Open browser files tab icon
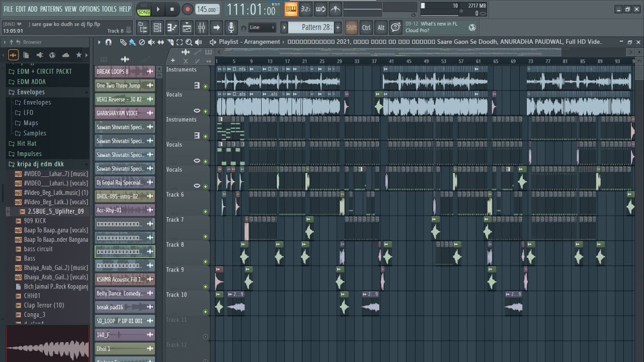 click(26, 55)
